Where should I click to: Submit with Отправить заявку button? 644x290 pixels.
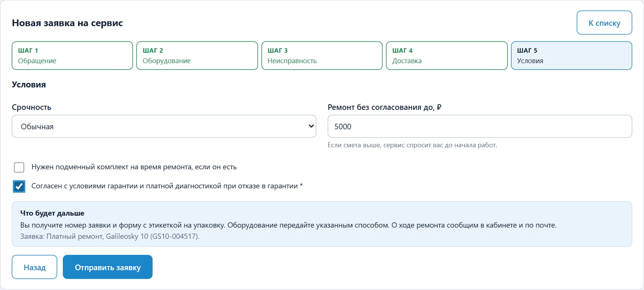(108, 267)
